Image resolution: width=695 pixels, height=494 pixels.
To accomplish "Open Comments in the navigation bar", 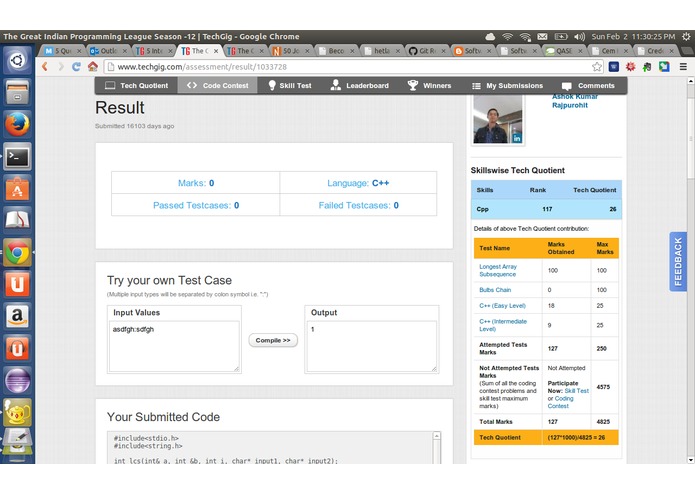I will (588, 86).
